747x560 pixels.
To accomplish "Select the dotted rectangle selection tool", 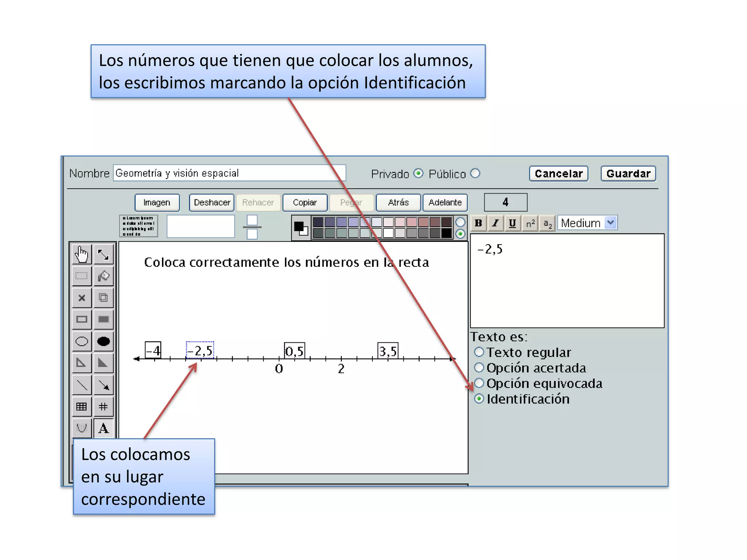I will coord(82,276).
